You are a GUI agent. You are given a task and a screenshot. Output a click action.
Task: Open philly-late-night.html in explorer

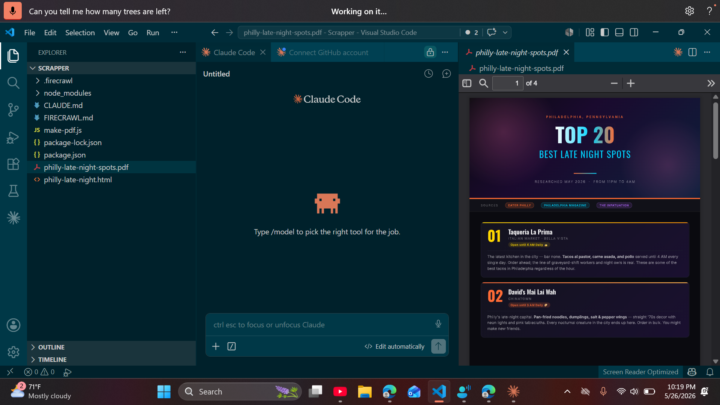pos(78,180)
